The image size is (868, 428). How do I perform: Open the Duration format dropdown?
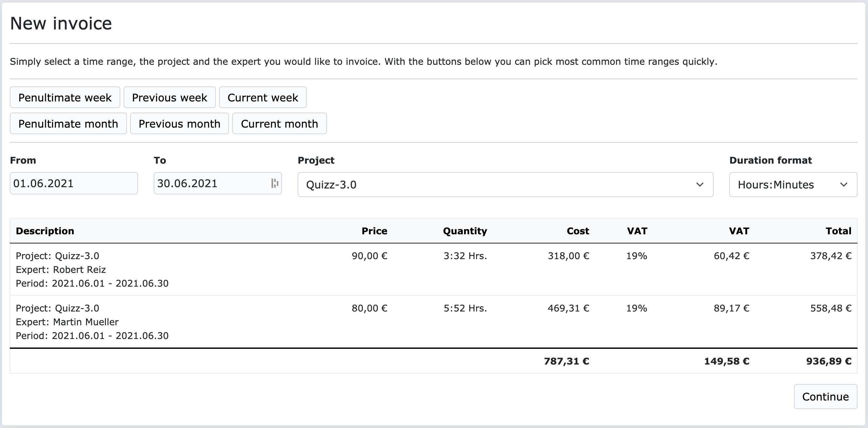[792, 184]
